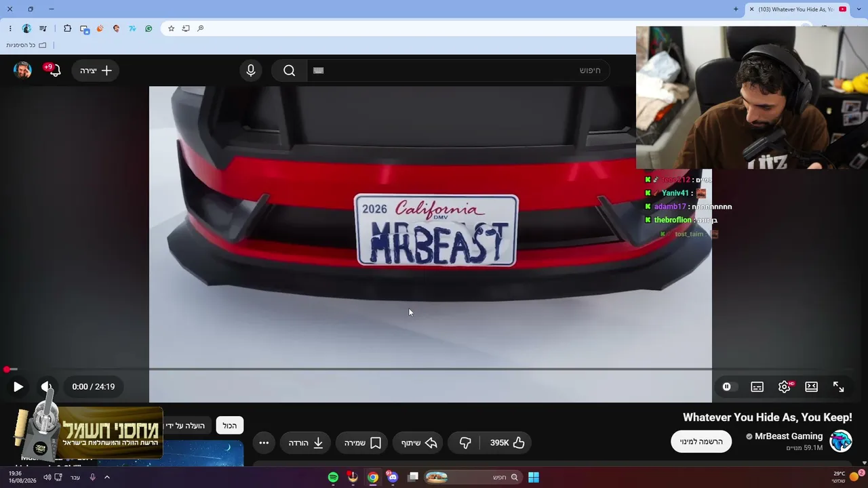Open the Chrome extensions puzzle icon

[67, 28]
